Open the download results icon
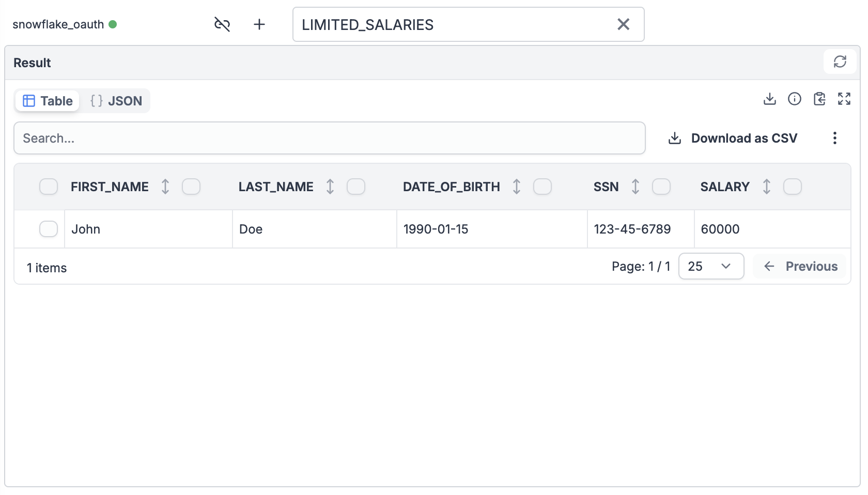The width and height of the screenshot is (868, 495). [769, 99]
